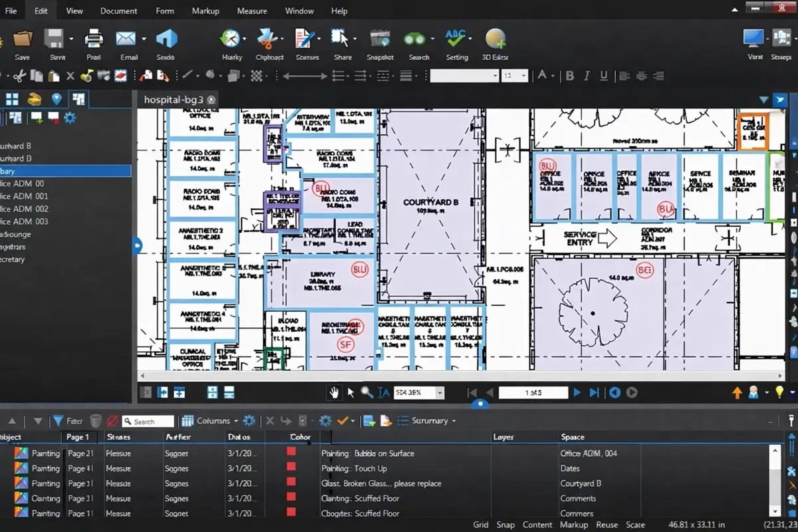Click the scissors Cut icon
798x532 pixels.
click(19, 76)
